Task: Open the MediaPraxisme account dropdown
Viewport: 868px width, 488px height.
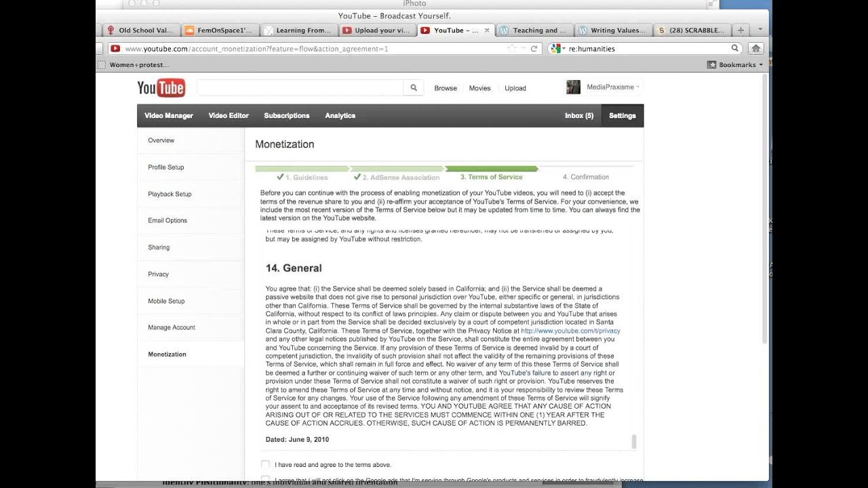Action: (x=614, y=87)
